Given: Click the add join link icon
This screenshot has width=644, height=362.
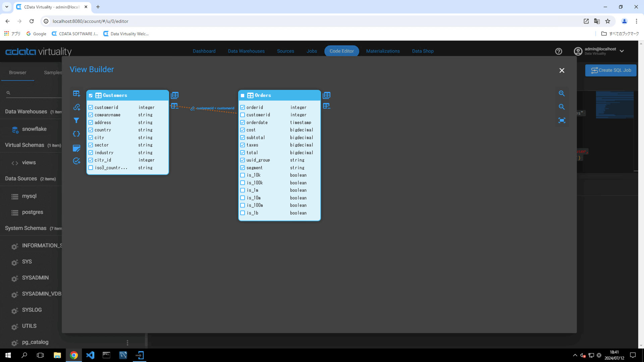Looking at the screenshot, I should click(x=76, y=107).
